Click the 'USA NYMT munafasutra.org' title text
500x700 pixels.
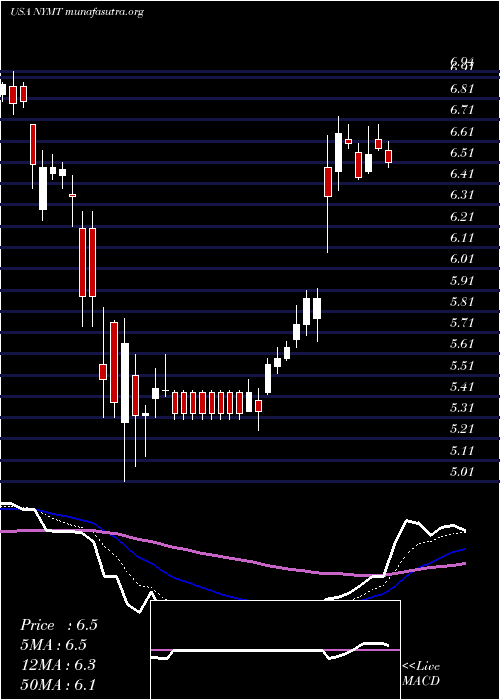pos(77,12)
